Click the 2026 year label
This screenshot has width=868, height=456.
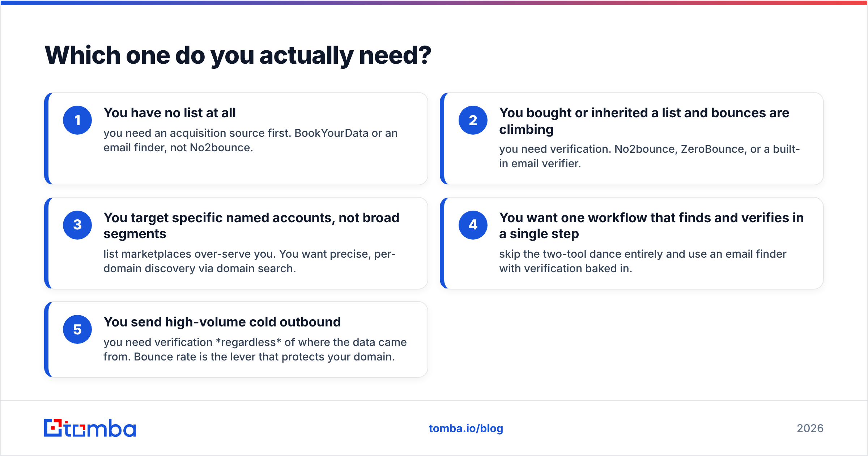[x=810, y=428]
